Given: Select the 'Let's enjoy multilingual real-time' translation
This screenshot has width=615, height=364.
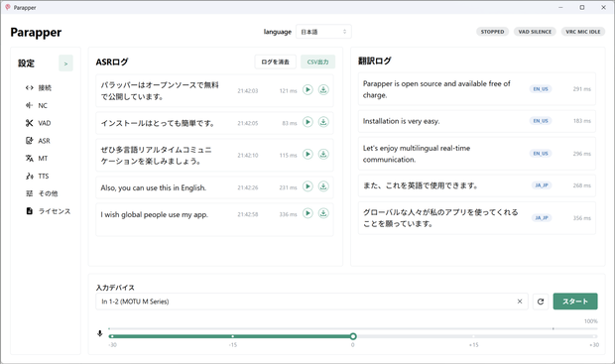Looking at the screenshot, I should (x=477, y=154).
